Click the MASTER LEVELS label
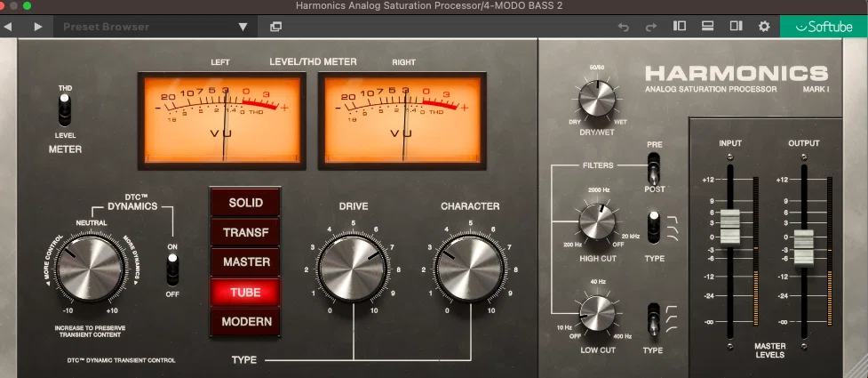 [x=770, y=350]
